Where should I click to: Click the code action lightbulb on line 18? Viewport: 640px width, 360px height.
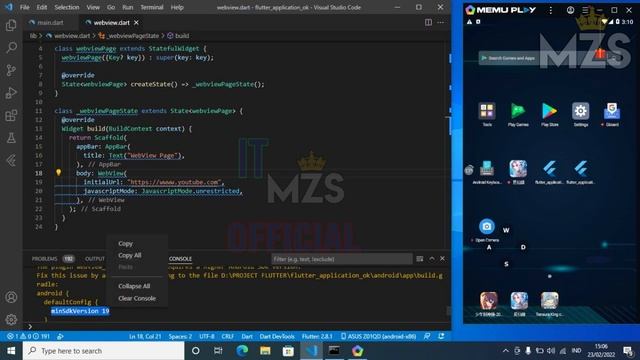click(58, 173)
